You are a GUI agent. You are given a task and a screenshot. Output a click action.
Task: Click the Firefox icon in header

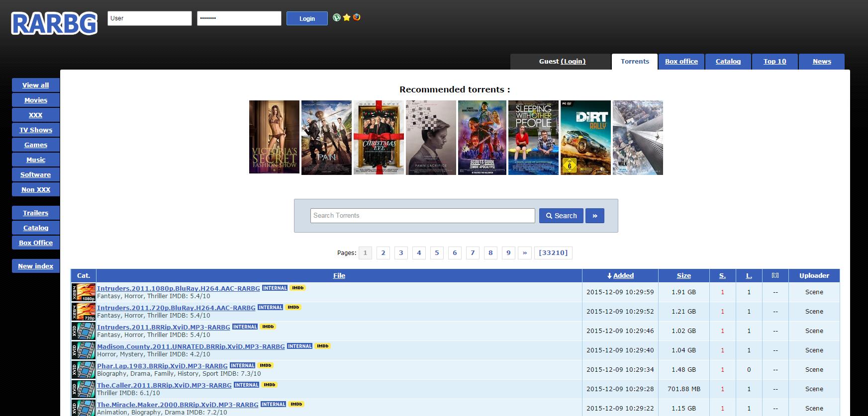pos(357,17)
